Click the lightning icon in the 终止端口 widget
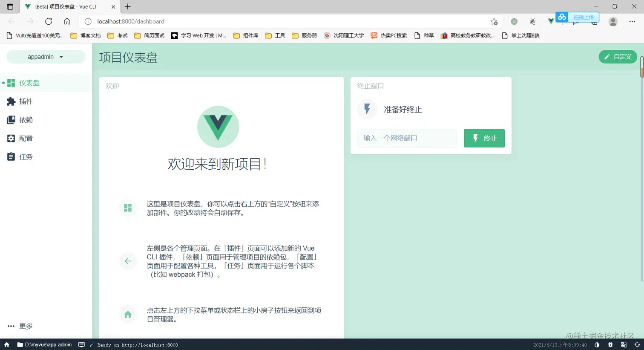Screen dimensions: 644x350 tap(367, 109)
